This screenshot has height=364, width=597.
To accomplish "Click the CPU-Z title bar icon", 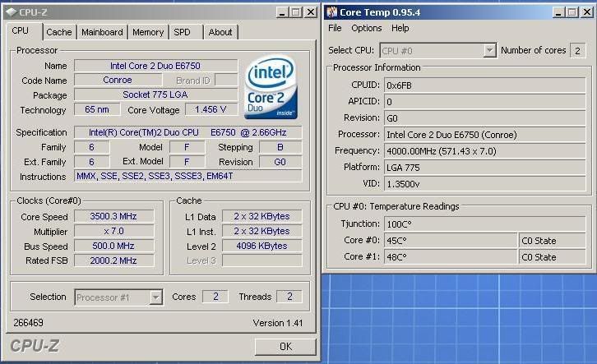I will click(x=12, y=12).
